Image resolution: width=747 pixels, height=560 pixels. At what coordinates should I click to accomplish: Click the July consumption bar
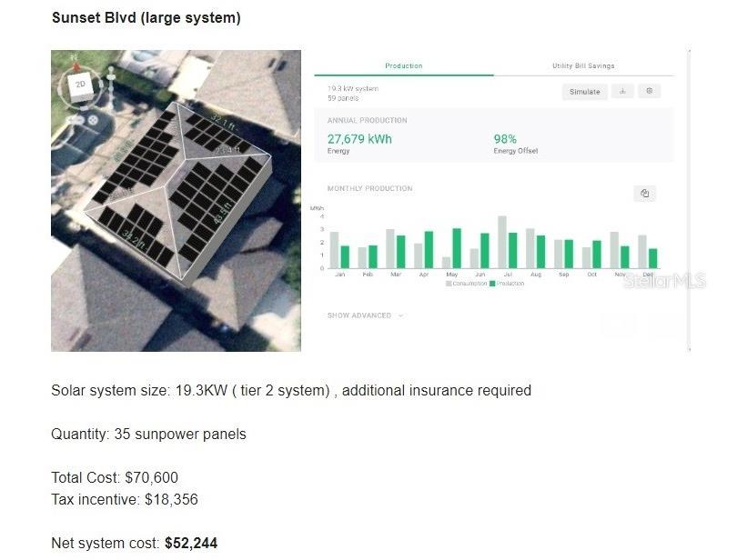pos(502,242)
